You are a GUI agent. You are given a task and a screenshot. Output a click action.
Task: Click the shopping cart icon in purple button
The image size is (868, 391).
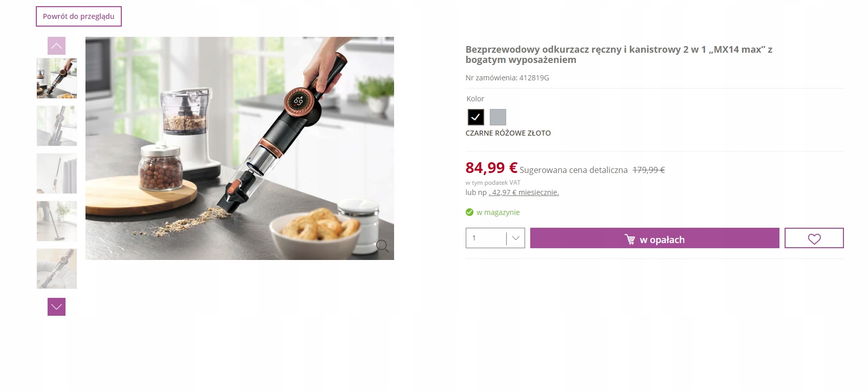630,239
